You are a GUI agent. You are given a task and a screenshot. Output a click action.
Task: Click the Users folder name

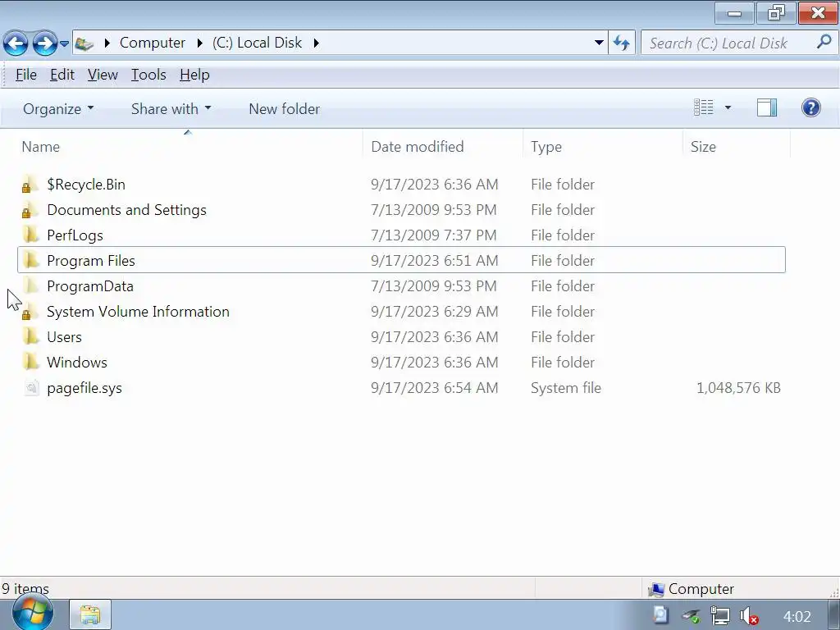tap(64, 337)
